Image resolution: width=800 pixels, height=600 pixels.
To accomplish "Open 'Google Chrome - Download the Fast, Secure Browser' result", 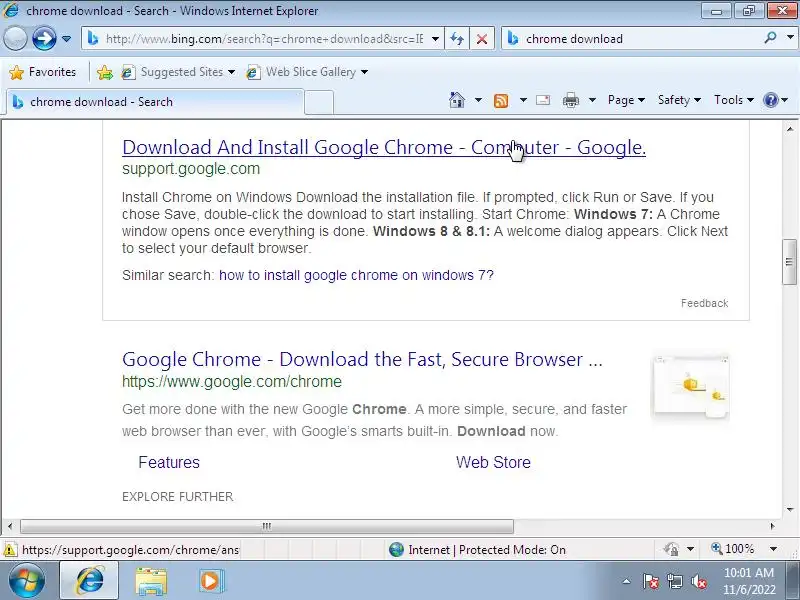I will point(362,360).
